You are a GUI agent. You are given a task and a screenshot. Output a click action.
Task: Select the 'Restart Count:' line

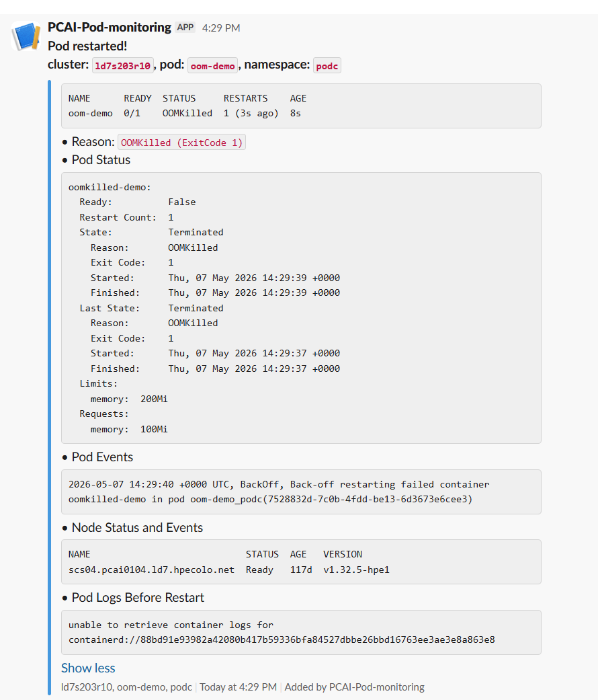click(x=126, y=217)
